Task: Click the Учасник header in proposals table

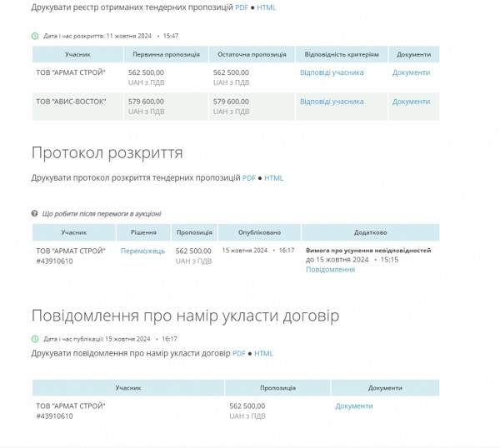Action: [77, 54]
